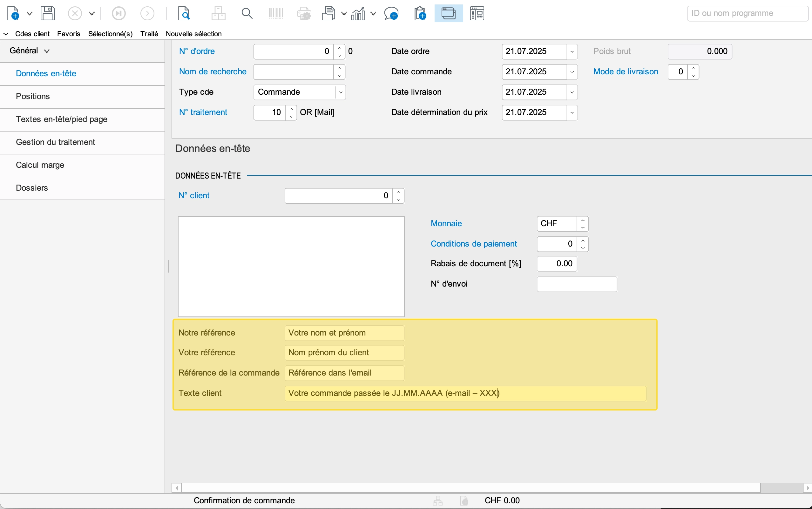The image size is (812, 509).
Task: Open the statistics chart icon
Action: click(358, 14)
